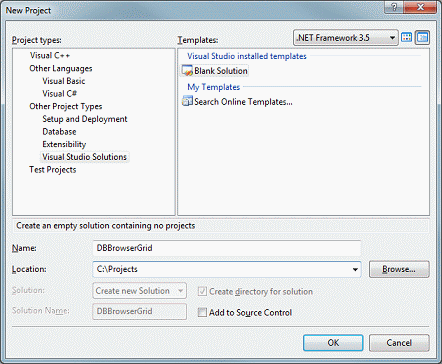Switch templates to small icons view
This screenshot has width=442, height=364.
tap(422, 38)
